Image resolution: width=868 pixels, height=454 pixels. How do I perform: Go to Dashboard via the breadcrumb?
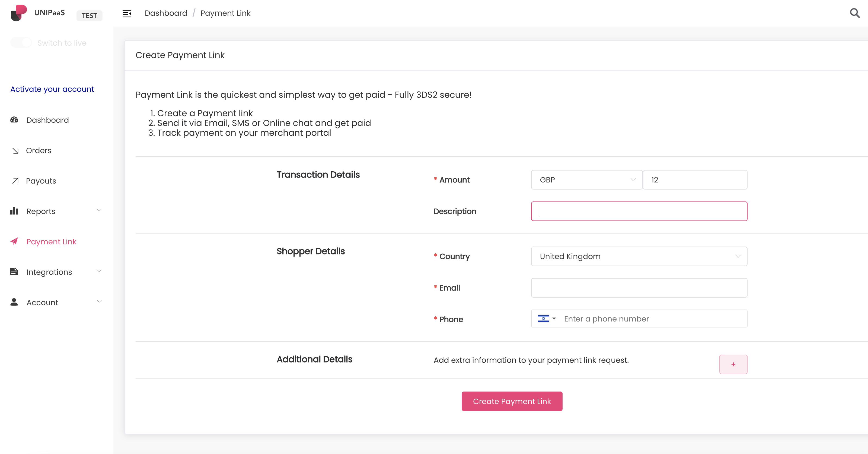click(166, 13)
